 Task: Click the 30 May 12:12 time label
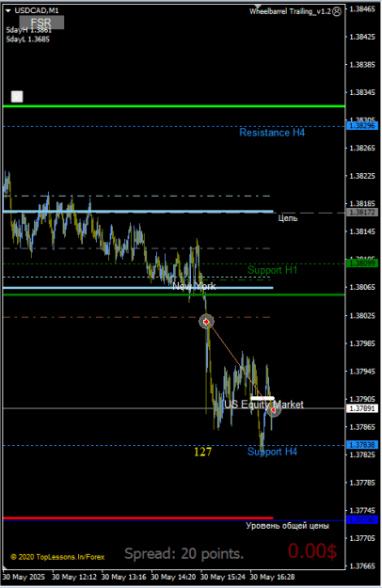[x=74, y=577]
